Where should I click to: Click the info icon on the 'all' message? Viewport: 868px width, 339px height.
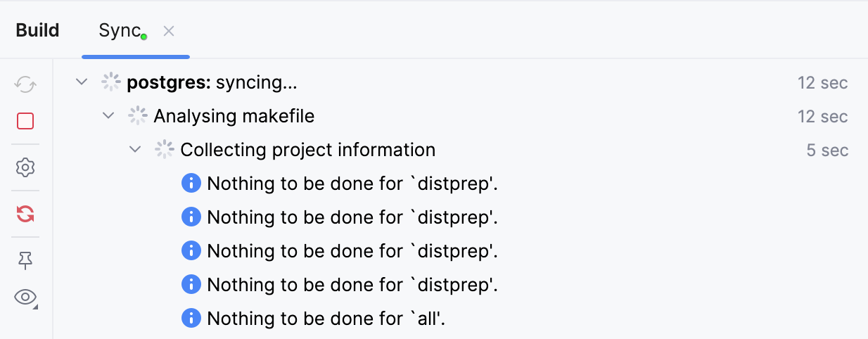[x=191, y=319]
